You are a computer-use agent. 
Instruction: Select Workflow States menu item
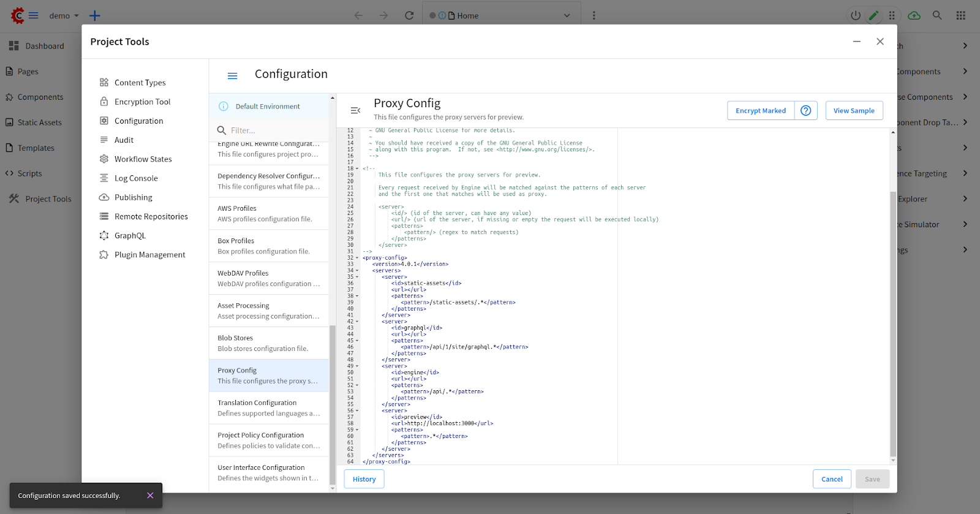143,159
